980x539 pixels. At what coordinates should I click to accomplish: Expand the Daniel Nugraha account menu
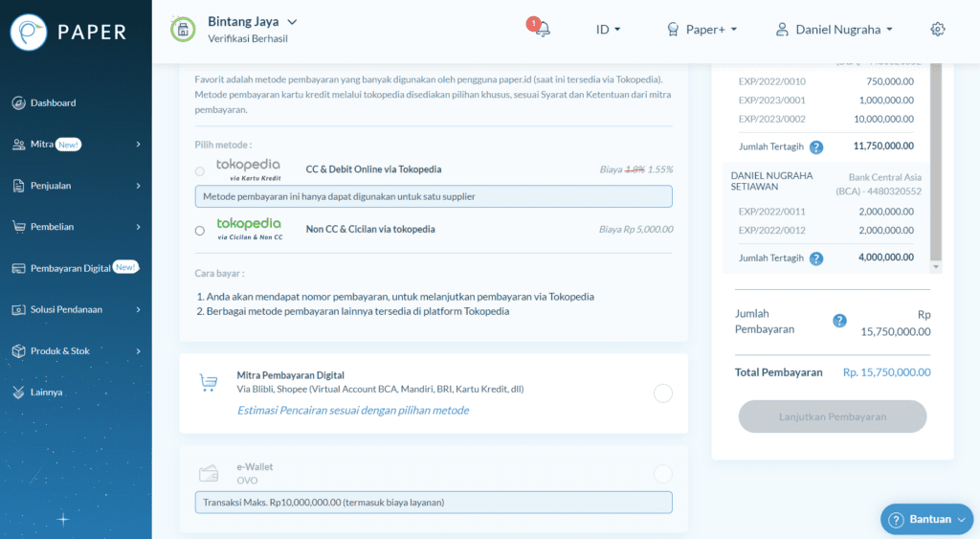point(835,30)
